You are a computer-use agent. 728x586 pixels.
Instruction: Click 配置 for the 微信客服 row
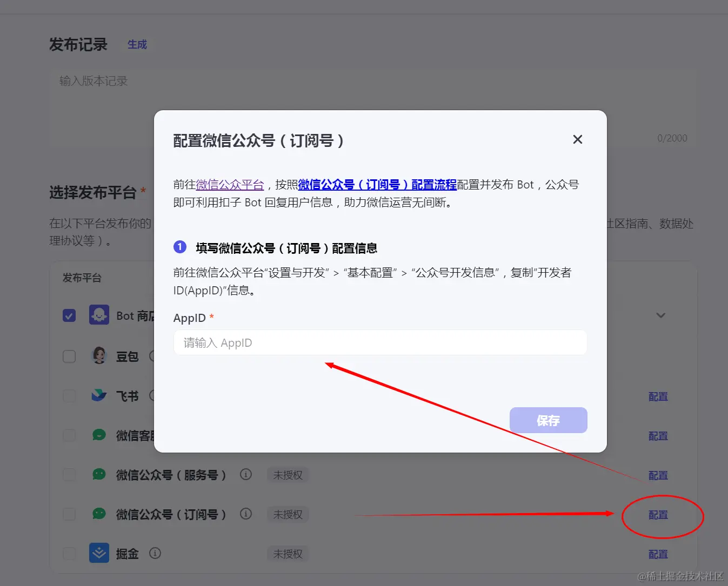(x=658, y=436)
